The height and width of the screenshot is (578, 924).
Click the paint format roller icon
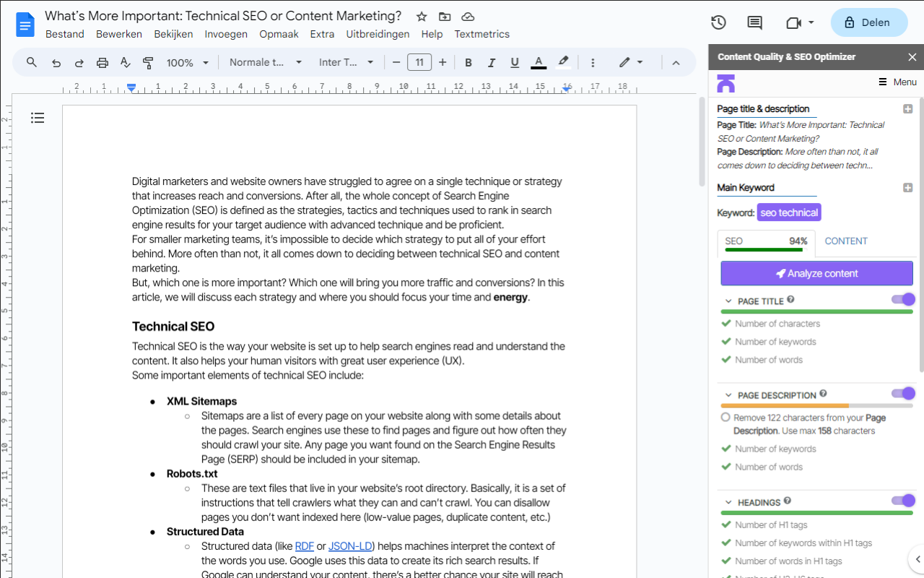coord(149,63)
